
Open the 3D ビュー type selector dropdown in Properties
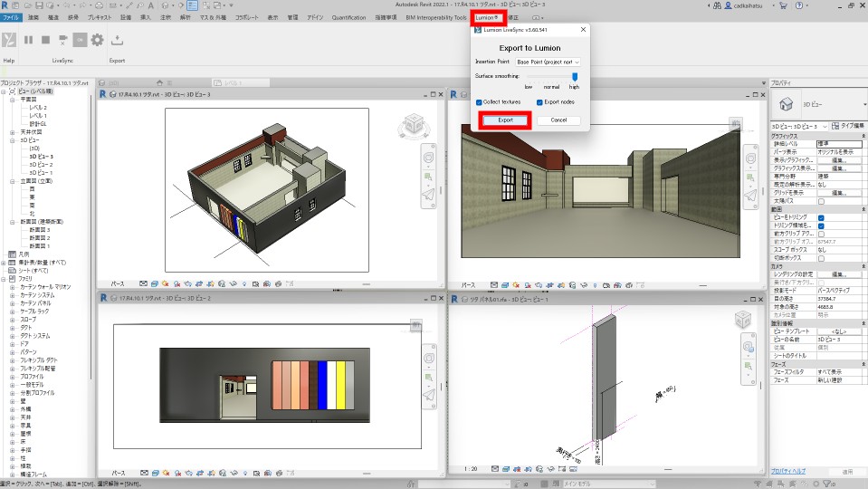tap(864, 104)
